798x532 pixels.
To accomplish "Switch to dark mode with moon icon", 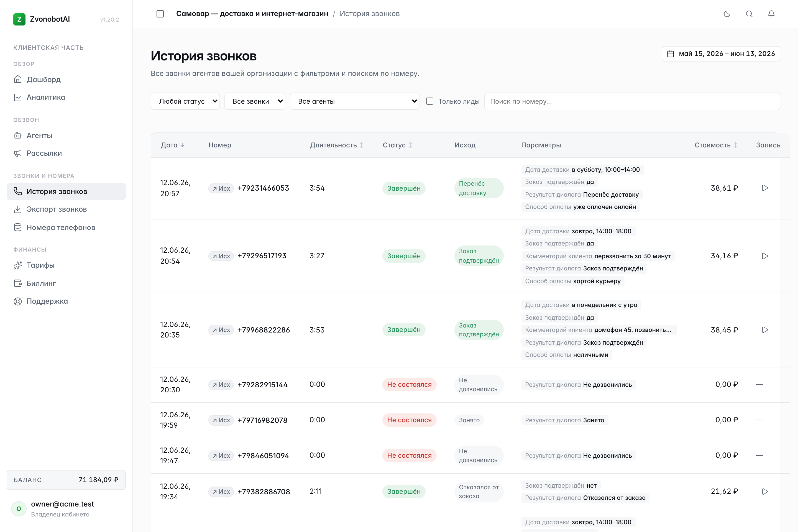I will (727, 14).
